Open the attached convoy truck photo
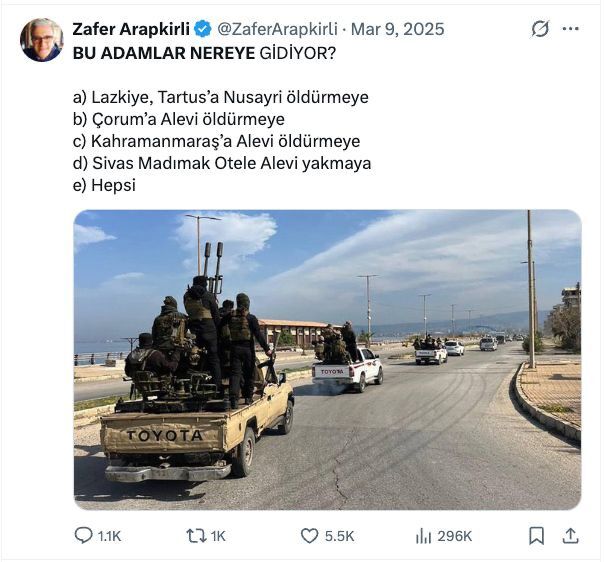 pos(327,359)
